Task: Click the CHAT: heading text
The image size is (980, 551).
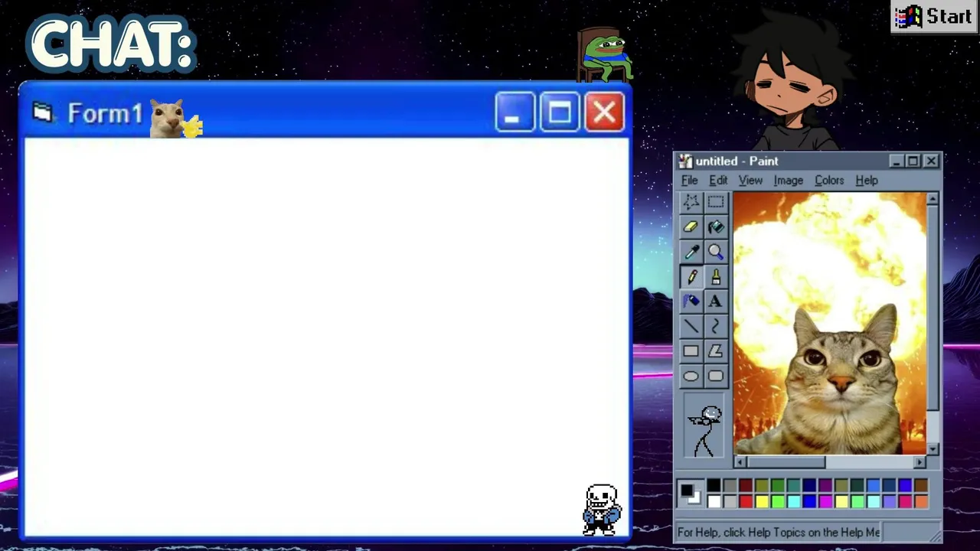Action: (112, 44)
